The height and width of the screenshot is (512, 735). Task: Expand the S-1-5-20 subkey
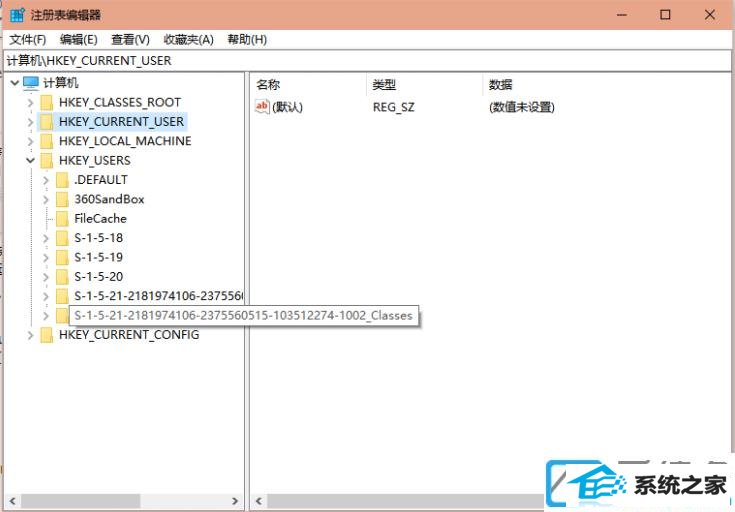click(45, 277)
